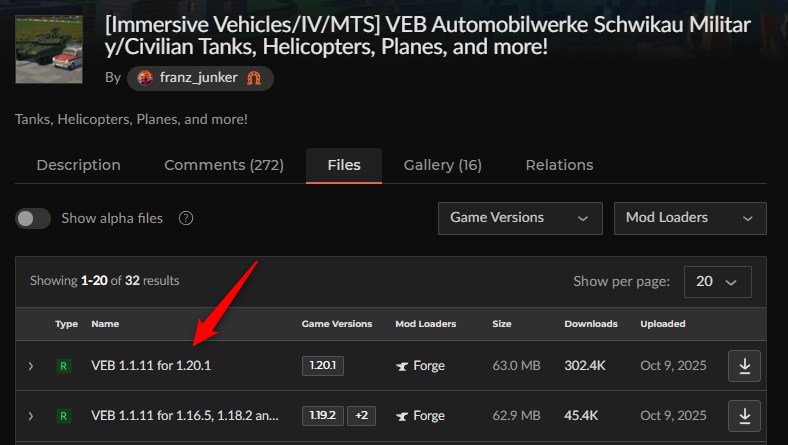Download VEB 1.1.11 for 1.20.1 file
788x445 pixels.
744,366
